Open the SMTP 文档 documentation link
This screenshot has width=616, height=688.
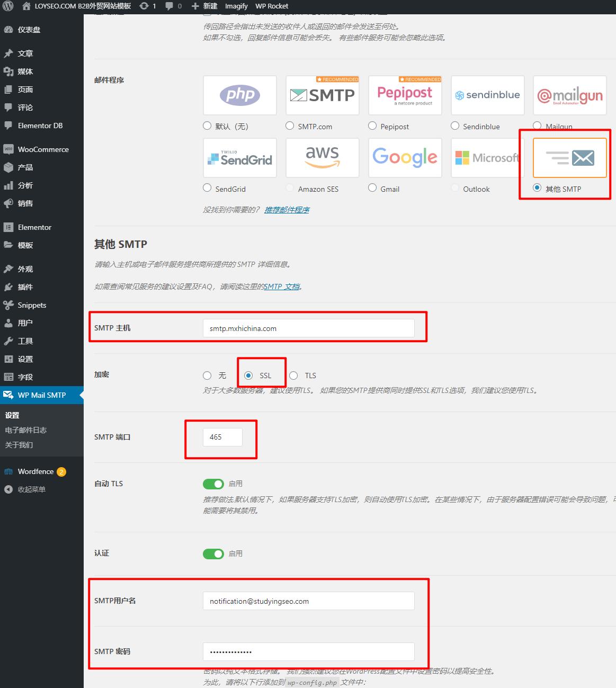pyautogui.click(x=282, y=286)
